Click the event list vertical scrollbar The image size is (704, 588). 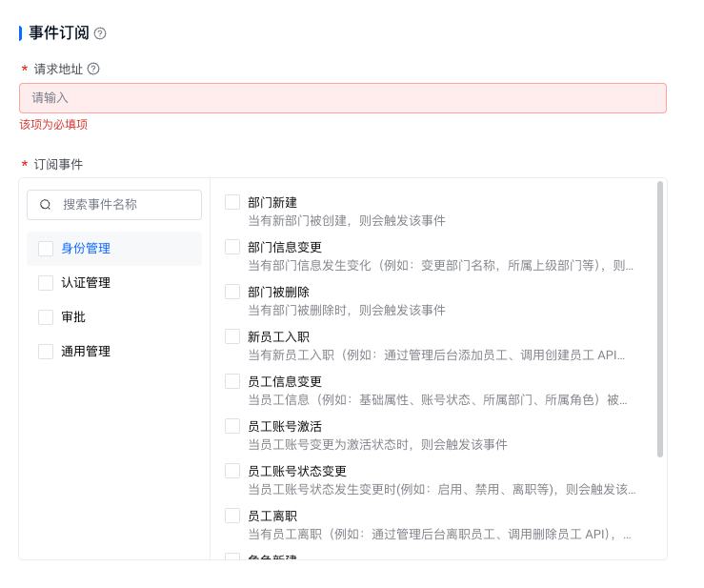coord(660,319)
